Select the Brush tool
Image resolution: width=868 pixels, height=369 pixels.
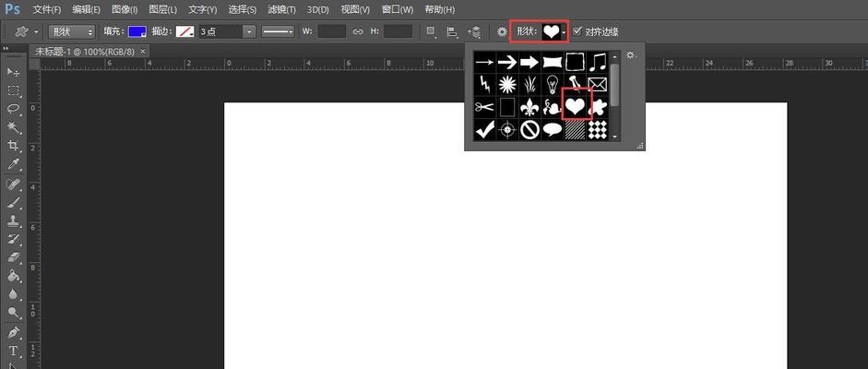pyautogui.click(x=13, y=202)
